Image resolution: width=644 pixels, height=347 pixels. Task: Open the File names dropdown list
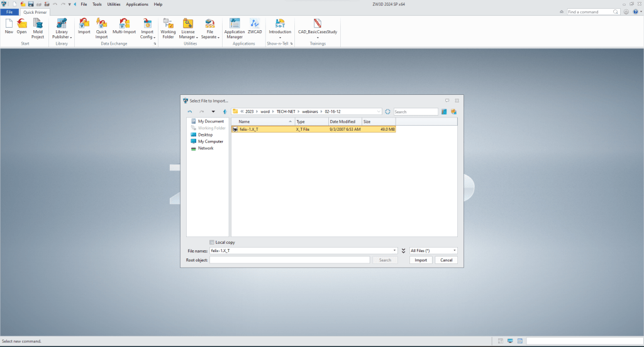coord(394,250)
